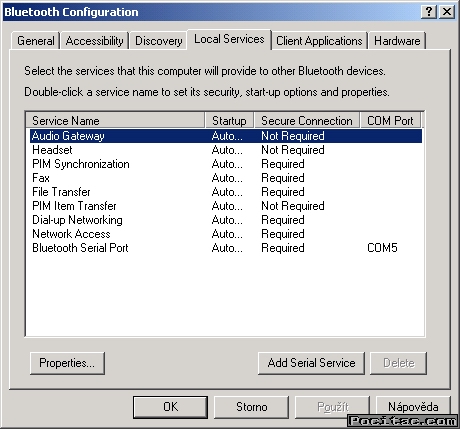This screenshot has width=460, height=429.
Task: Close the Bluetooth Configuration dialog
Action: 447,12
